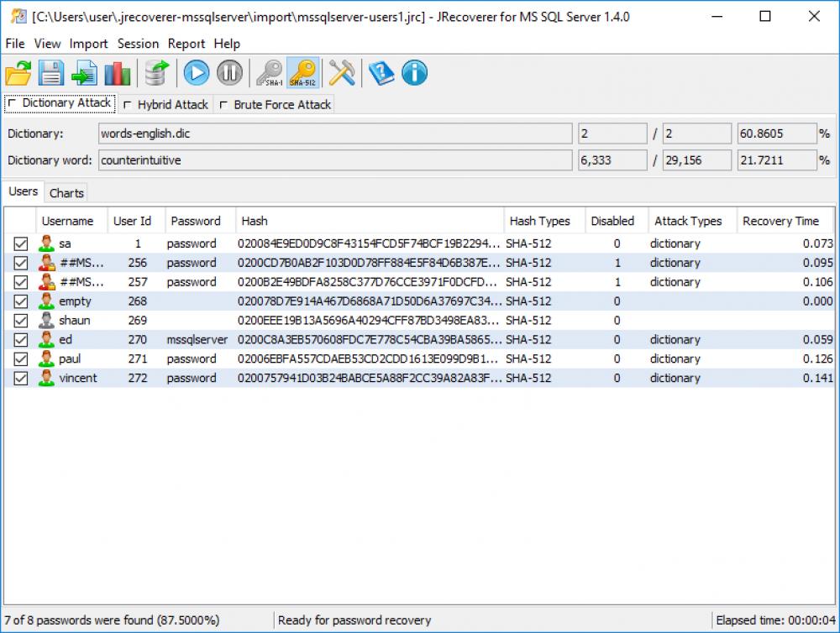The height and width of the screenshot is (633, 840).
Task: Save the session using the disk icon
Action: 50,73
